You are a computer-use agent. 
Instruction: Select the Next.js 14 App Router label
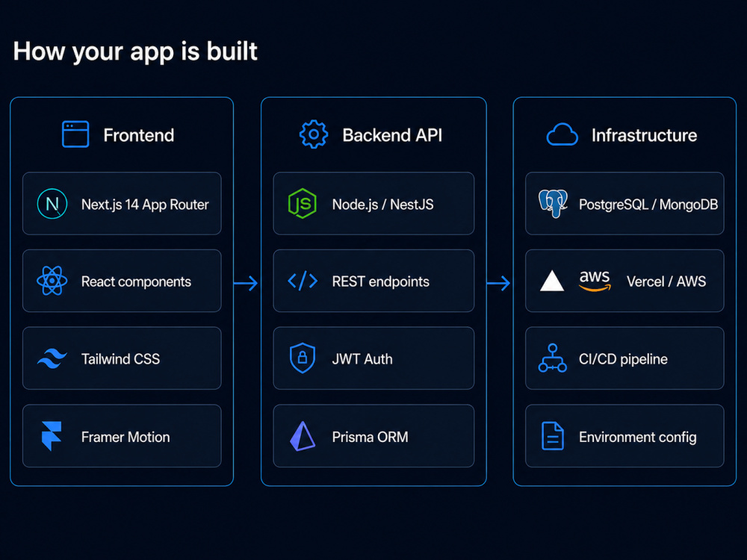pos(145,205)
